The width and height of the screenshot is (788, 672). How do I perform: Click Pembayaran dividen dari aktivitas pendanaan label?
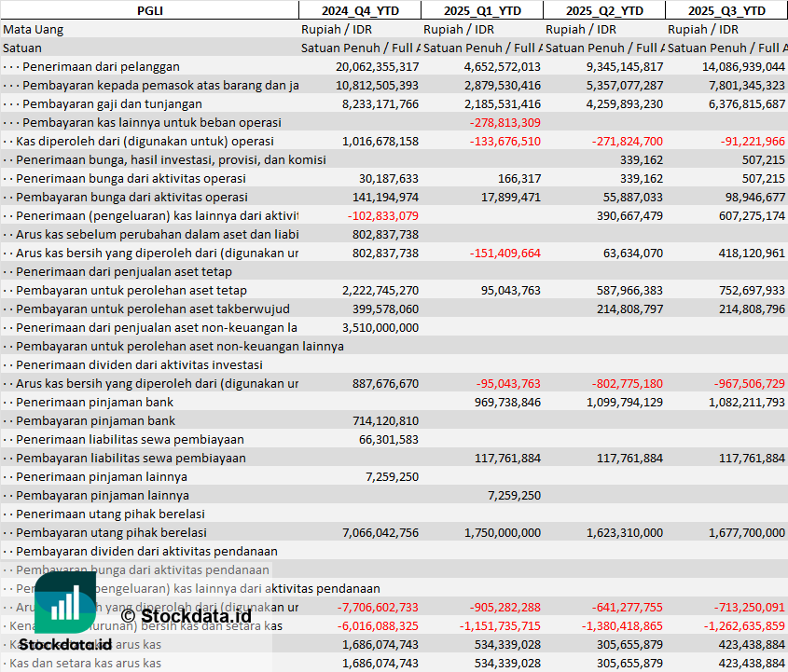tap(146, 551)
